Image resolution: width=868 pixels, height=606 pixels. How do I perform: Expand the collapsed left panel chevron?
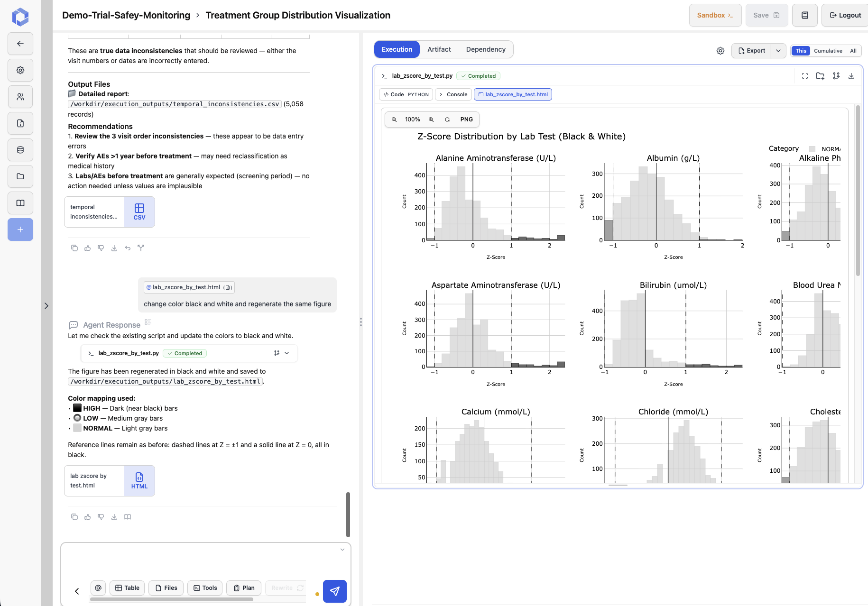pos(46,306)
